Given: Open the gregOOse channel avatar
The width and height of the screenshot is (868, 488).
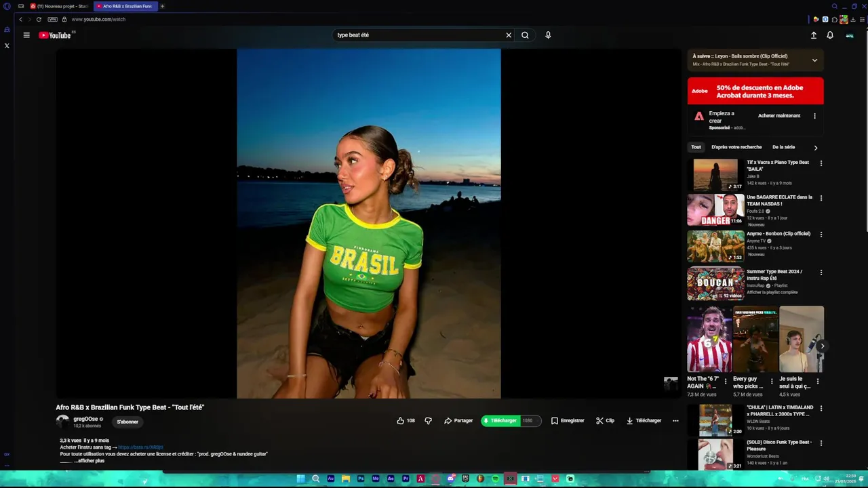Looking at the screenshot, I should point(62,422).
